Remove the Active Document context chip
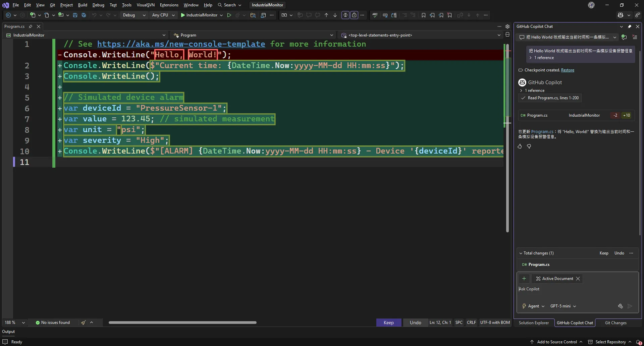The height and width of the screenshot is (346, 644). click(x=578, y=279)
